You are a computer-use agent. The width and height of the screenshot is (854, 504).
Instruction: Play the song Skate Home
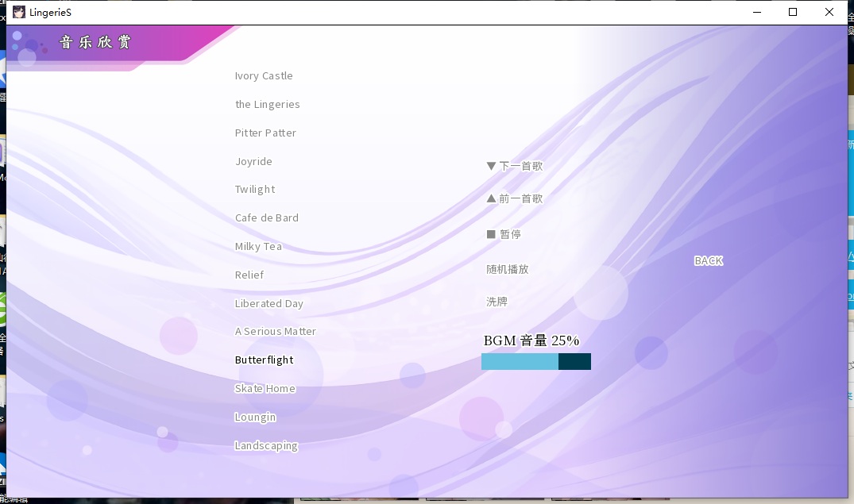coord(265,388)
